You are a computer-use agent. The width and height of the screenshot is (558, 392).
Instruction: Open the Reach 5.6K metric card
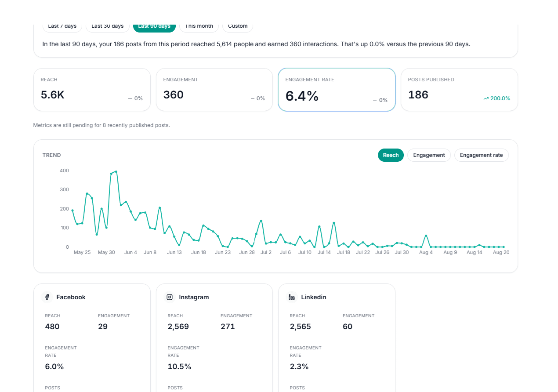[92, 90]
